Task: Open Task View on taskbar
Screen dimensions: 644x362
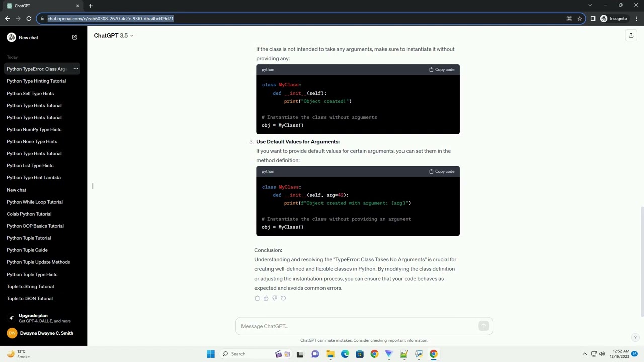Action: (300, 354)
